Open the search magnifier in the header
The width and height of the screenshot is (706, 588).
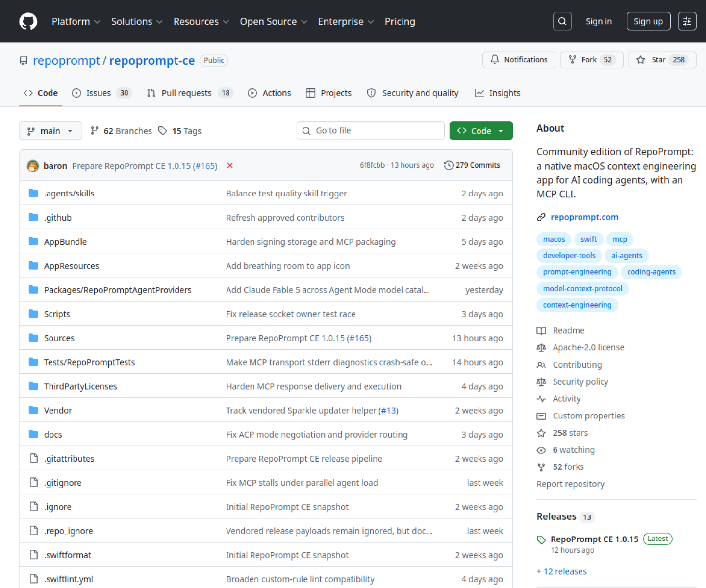(x=562, y=21)
